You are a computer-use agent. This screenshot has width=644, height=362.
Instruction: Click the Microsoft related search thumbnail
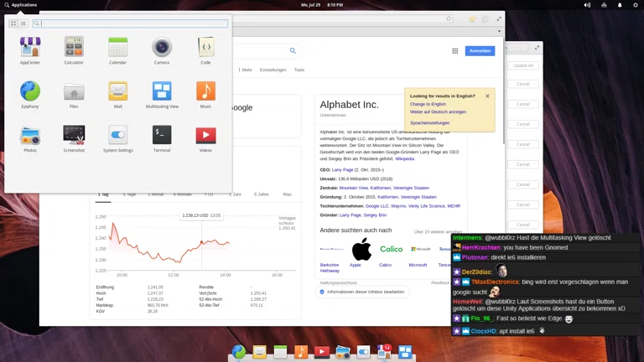point(421,249)
